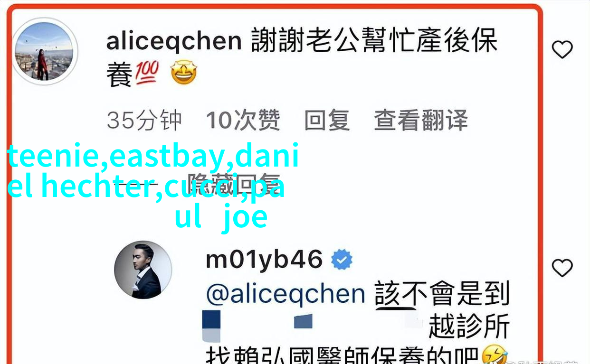590x364 pixels.
Task: Open aliceqchen's profile picture
Action: (x=44, y=52)
